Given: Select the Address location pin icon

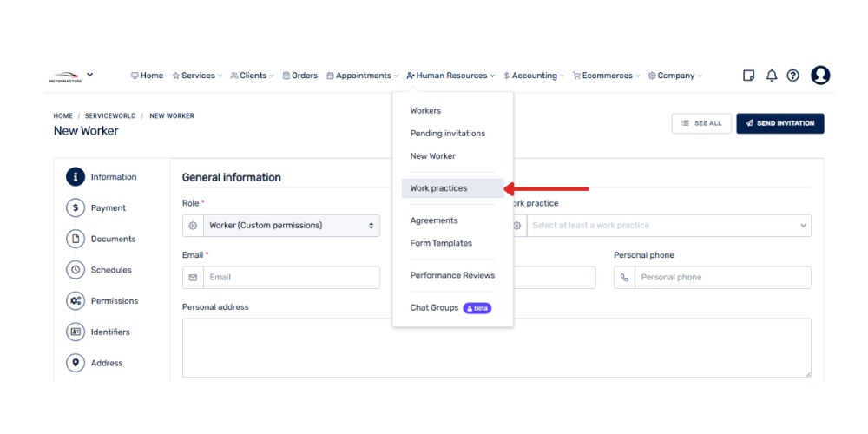Looking at the screenshot, I should coord(76,363).
